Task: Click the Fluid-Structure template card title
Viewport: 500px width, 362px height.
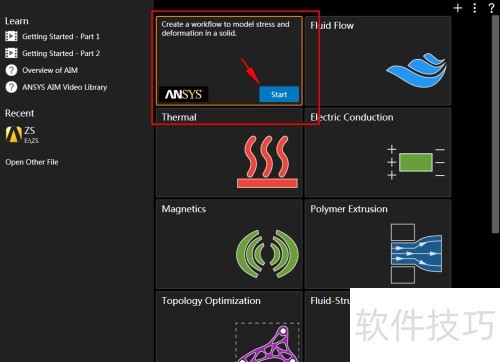Action: [x=330, y=301]
